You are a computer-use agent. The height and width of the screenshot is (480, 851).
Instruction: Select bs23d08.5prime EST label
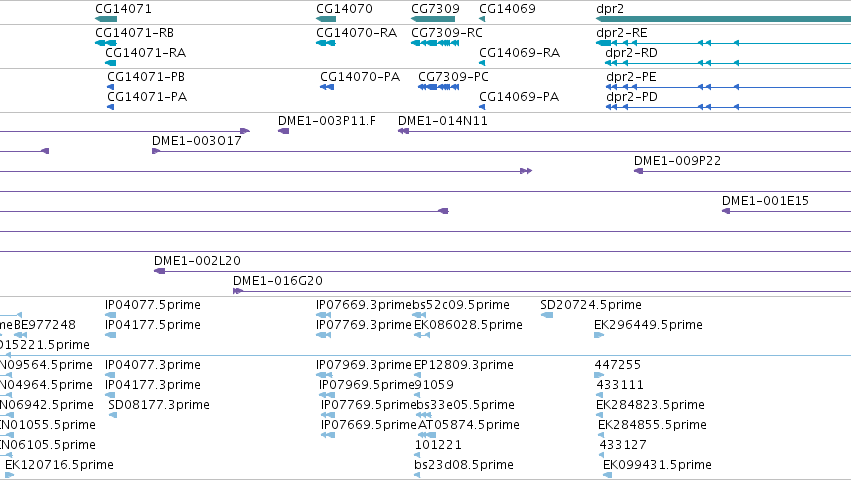[463, 465]
